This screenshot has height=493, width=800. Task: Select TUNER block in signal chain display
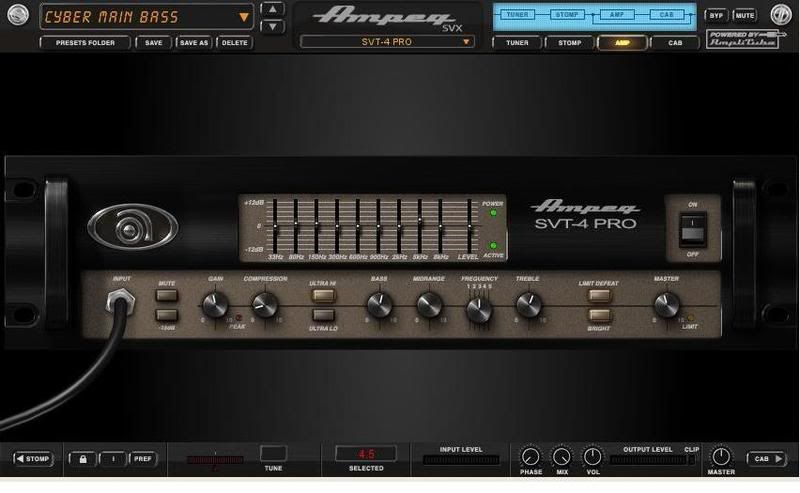[517, 15]
